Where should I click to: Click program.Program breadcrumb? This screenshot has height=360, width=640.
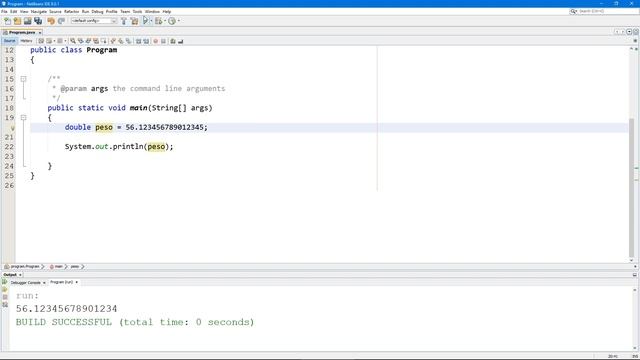24,267
